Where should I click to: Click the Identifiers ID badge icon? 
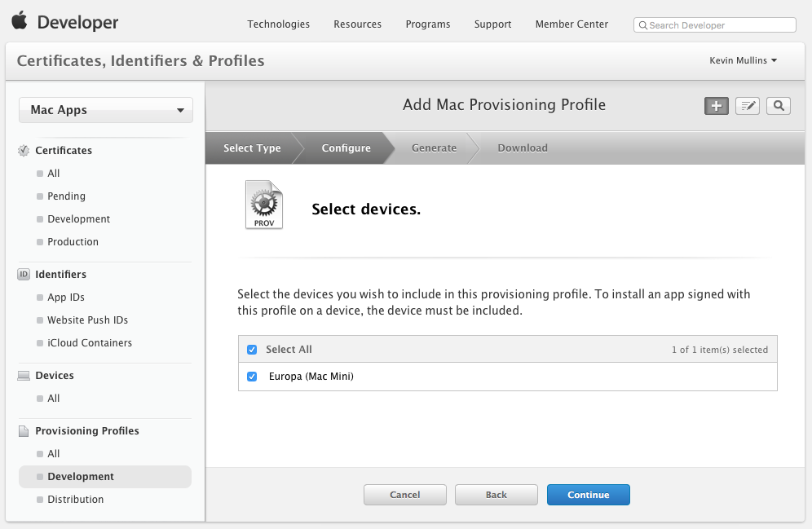coord(24,275)
